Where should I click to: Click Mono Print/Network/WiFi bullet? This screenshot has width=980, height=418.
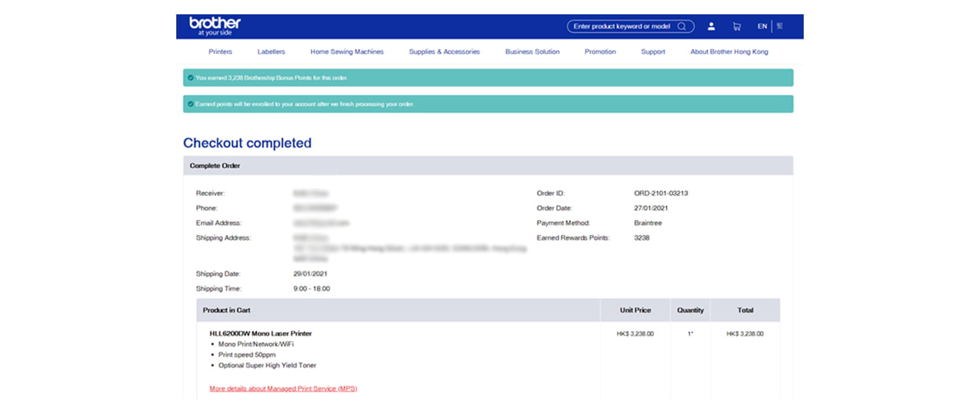257,344
